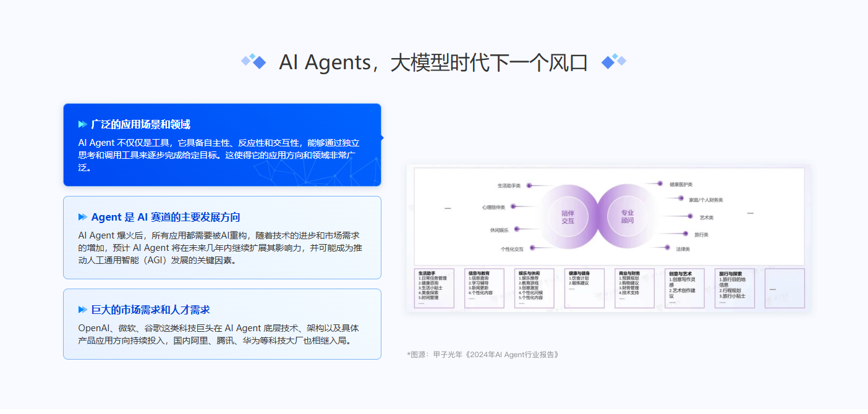Click the 生活助手 box in the diagram
This screenshot has height=414, width=868.
[433, 288]
